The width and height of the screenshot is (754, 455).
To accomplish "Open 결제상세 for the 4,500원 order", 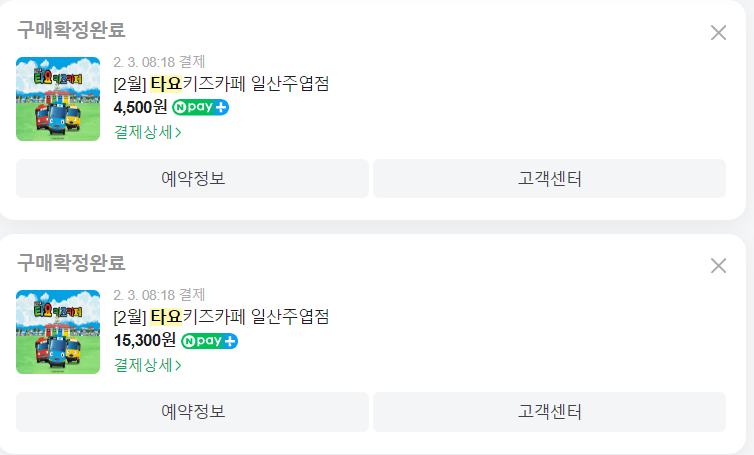I will (x=148, y=131).
